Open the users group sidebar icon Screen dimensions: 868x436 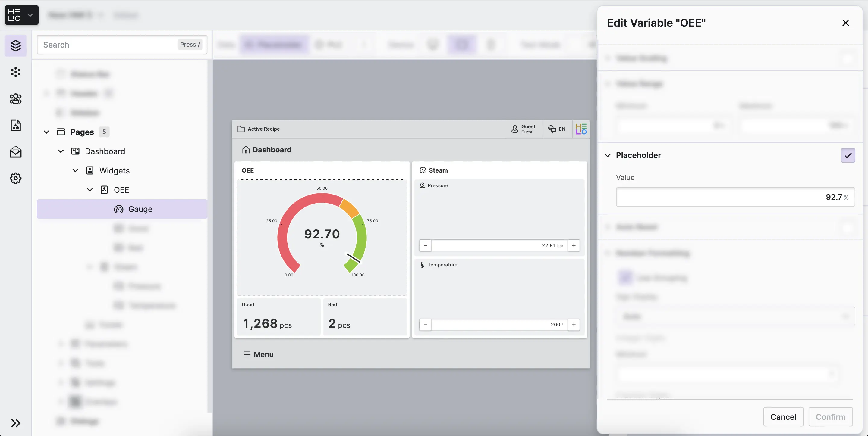click(x=15, y=99)
